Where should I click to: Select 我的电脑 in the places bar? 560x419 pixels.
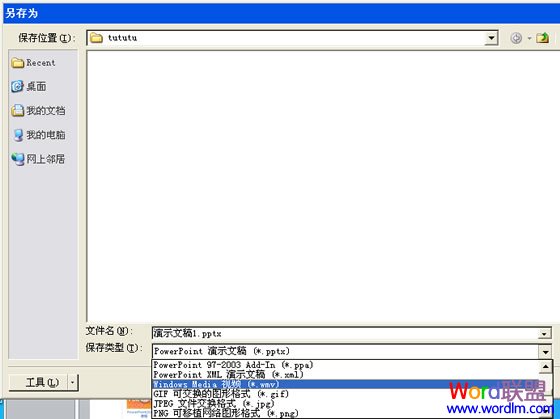click(39, 135)
